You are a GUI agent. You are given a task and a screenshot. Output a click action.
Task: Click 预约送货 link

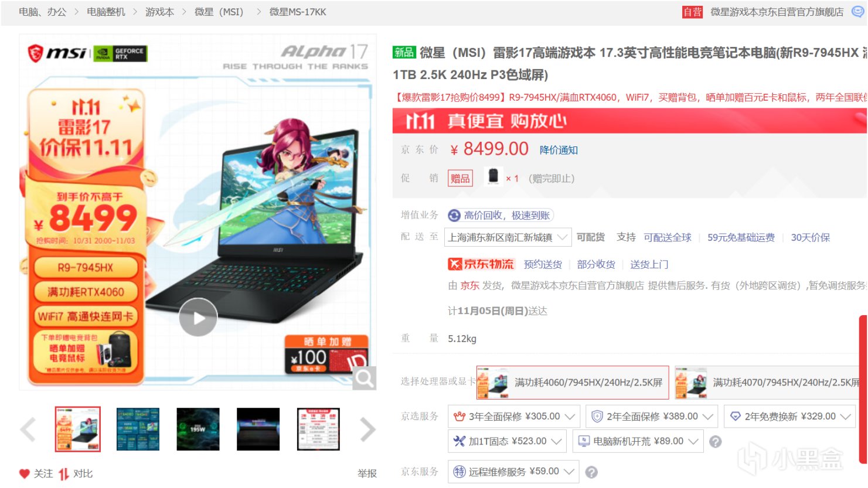(543, 264)
